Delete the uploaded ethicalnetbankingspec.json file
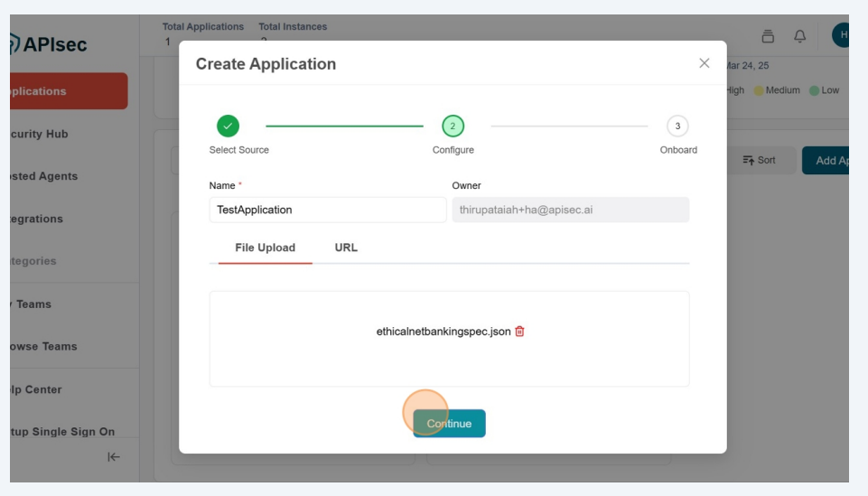868x496 pixels. (x=519, y=331)
